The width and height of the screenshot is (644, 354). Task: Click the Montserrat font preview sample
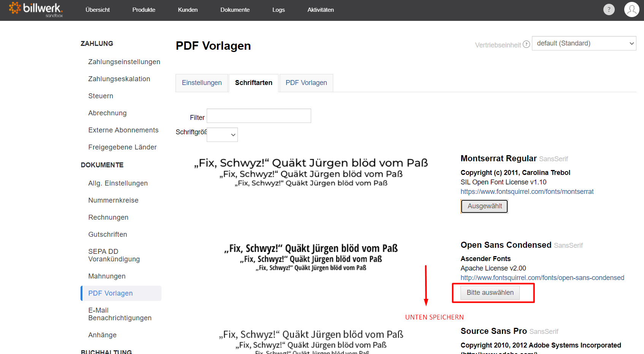(311, 172)
